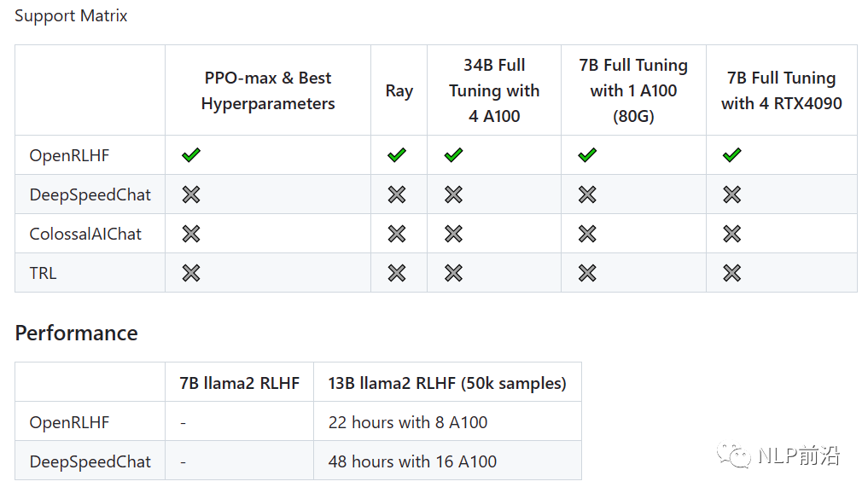868x493 pixels.
Task: Click OpenRLHF check for 4 RTX4090 column
Action: coord(731,155)
